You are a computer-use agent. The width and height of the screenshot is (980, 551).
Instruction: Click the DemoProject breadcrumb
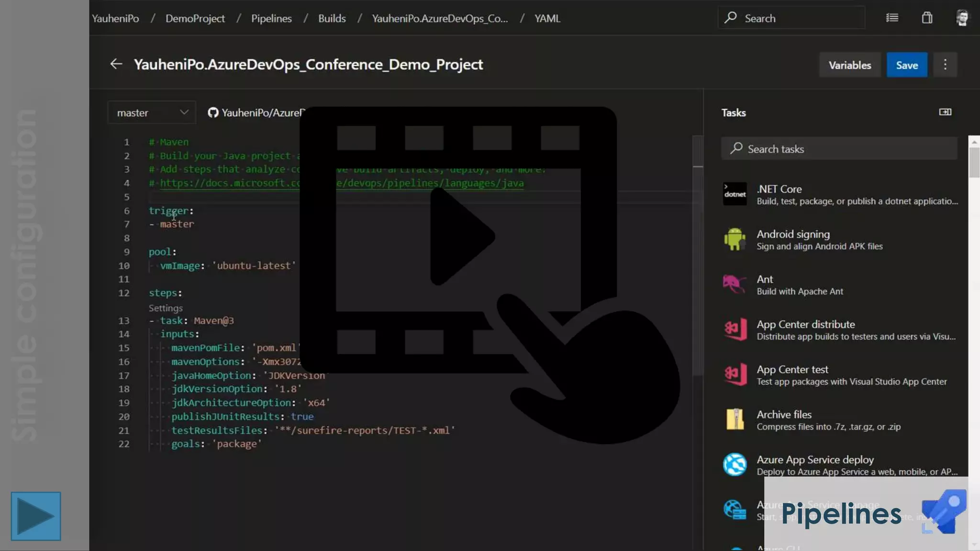point(195,18)
